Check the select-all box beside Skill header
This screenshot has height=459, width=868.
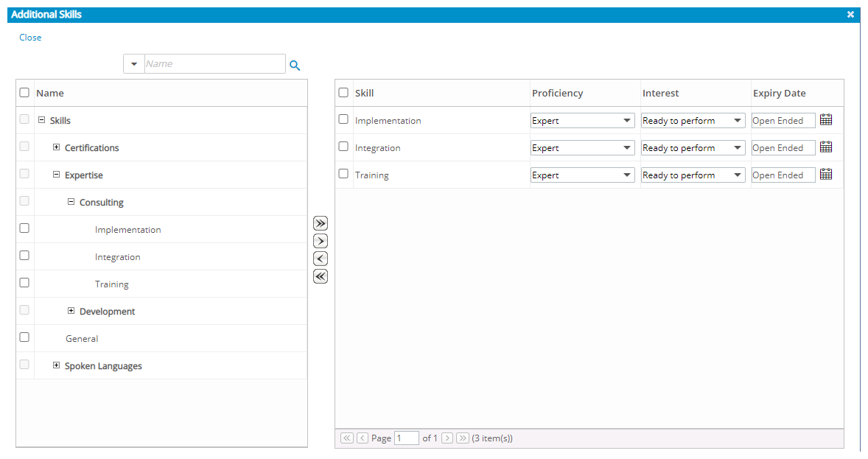click(x=343, y=93)
